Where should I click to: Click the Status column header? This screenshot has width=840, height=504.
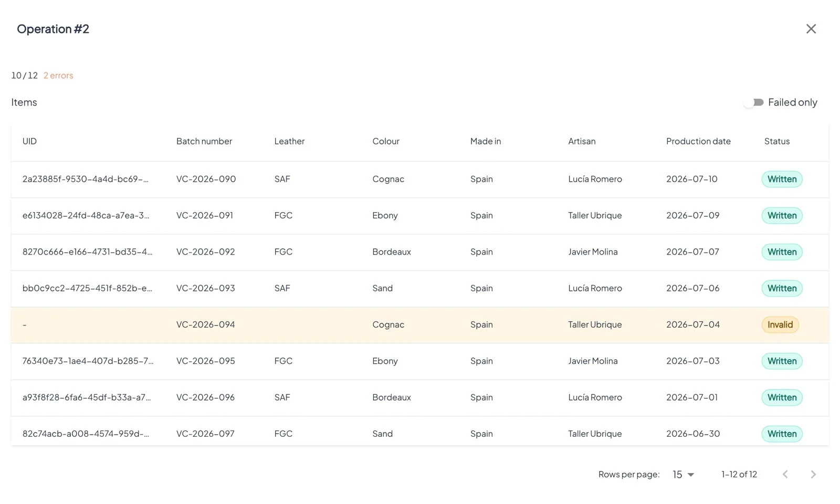point(777,141)
